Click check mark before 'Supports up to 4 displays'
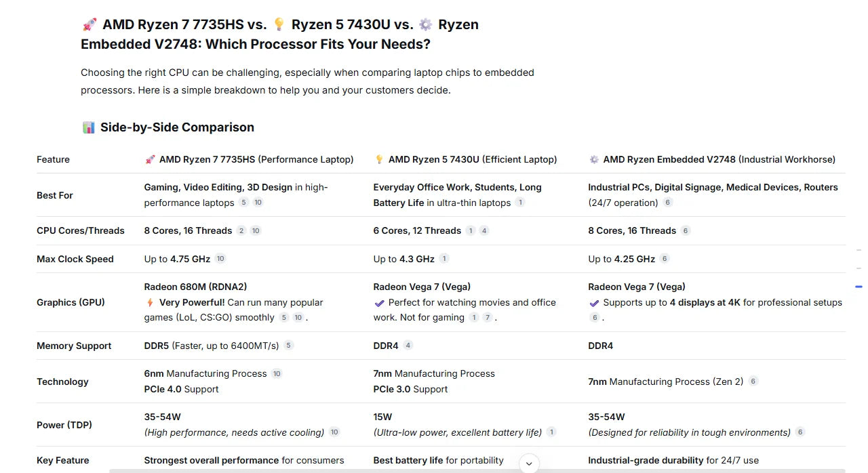This screenshot has height=473, width=868. 594,303
